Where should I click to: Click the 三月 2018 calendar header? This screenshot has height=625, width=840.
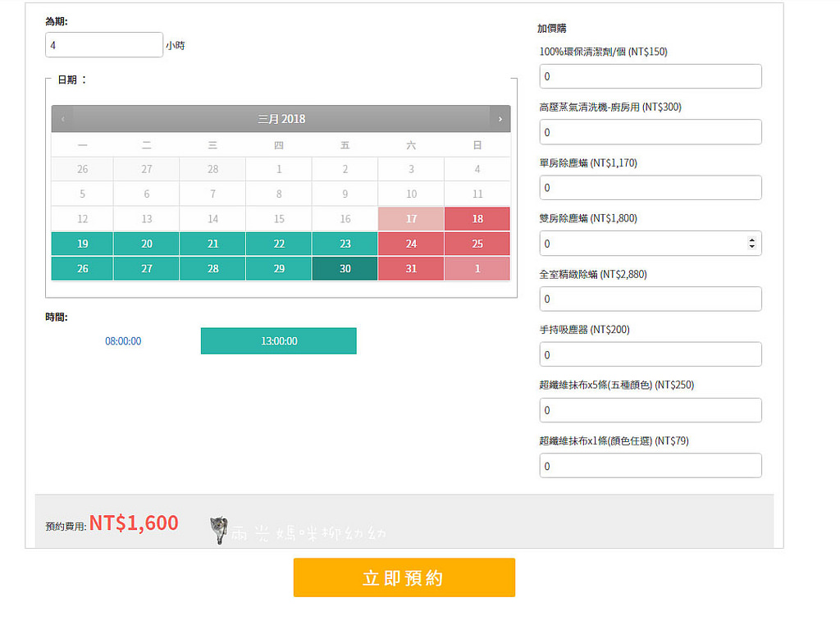point(281,119)
